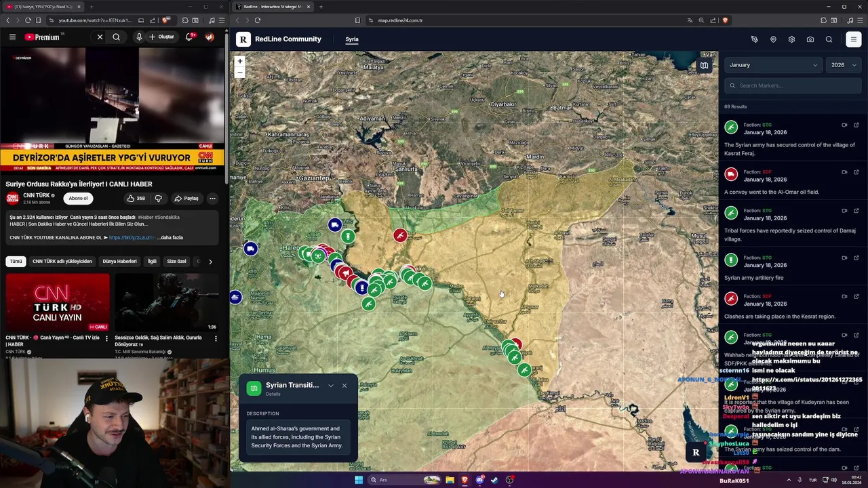Focus the Search Markers input field
The width and height of the screenshot is (868, 488).
click(x=793, y=85)
